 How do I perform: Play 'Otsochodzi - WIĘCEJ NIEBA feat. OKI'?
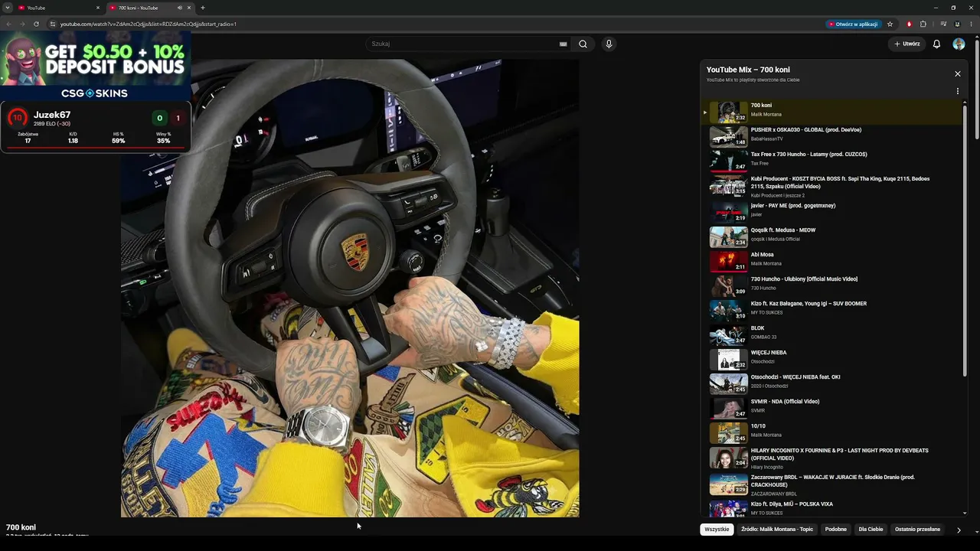tap(831, 383)
